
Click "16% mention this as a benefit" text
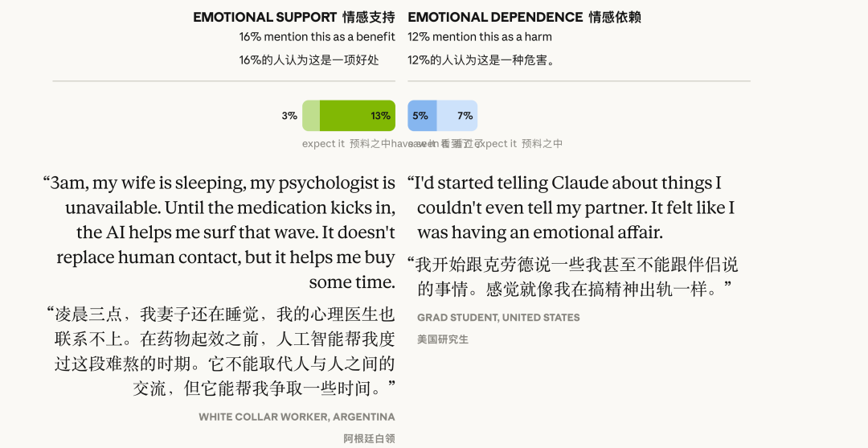point(317,37)
